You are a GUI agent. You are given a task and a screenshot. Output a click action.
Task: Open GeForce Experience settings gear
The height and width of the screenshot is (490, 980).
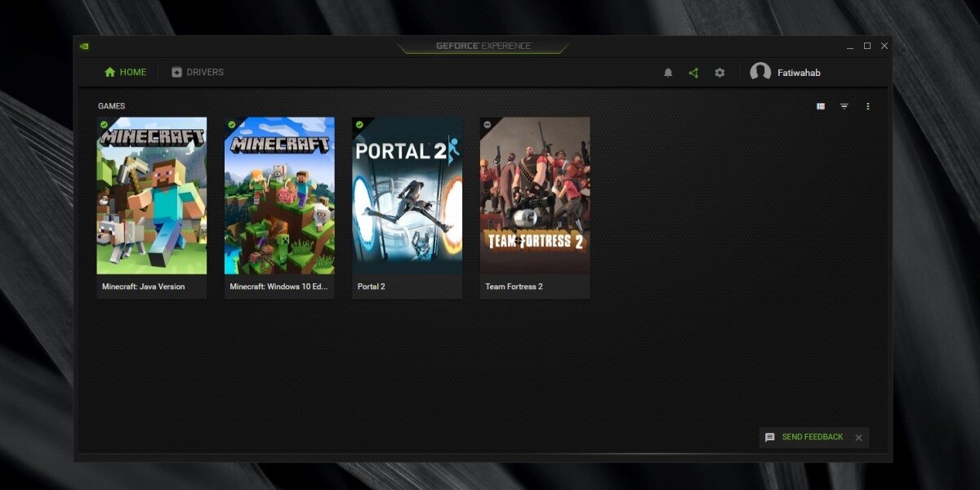point(719,73)
